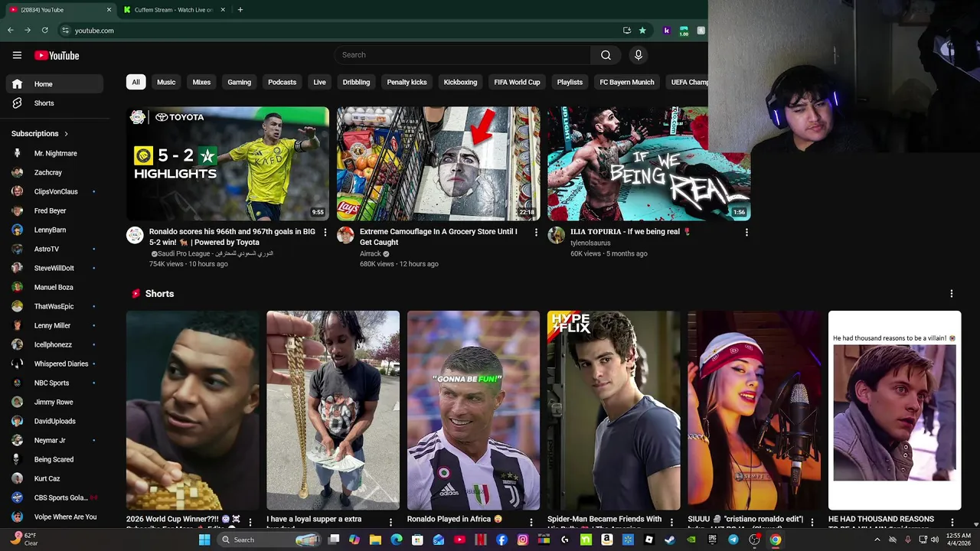Open Telegram from the taskbar

tap(733, 540)
